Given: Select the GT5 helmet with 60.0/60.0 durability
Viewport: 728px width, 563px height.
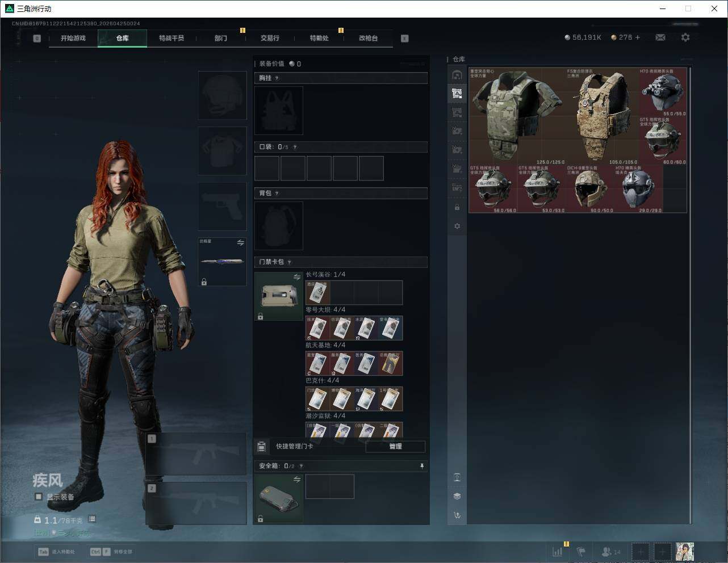Looking at the screenshot, I should tap(663, 141).
